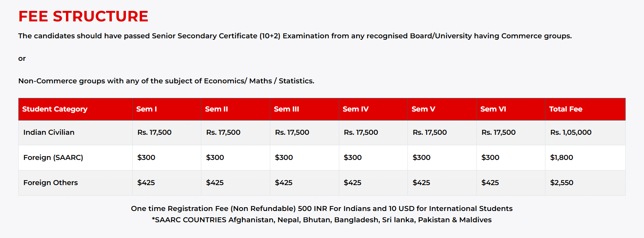The image size is (644, 238).
Task: Click the Foreign Others row label
Action: pos(51,183)
